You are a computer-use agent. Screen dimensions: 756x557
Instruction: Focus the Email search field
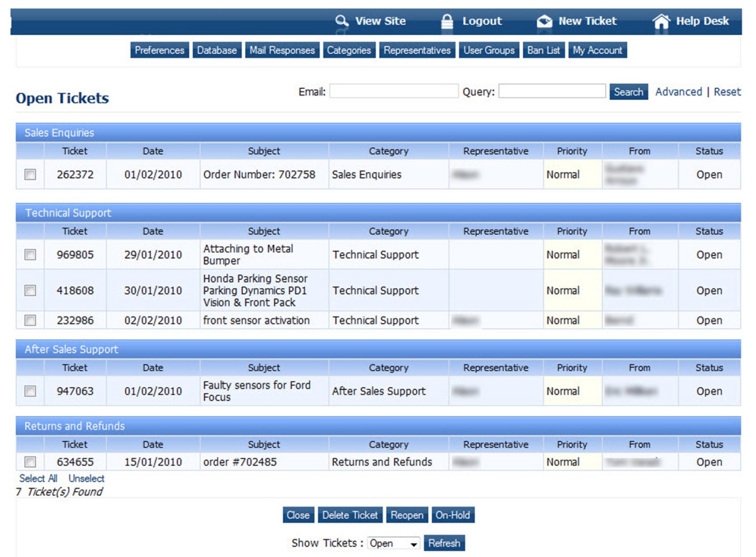(394, 91)
